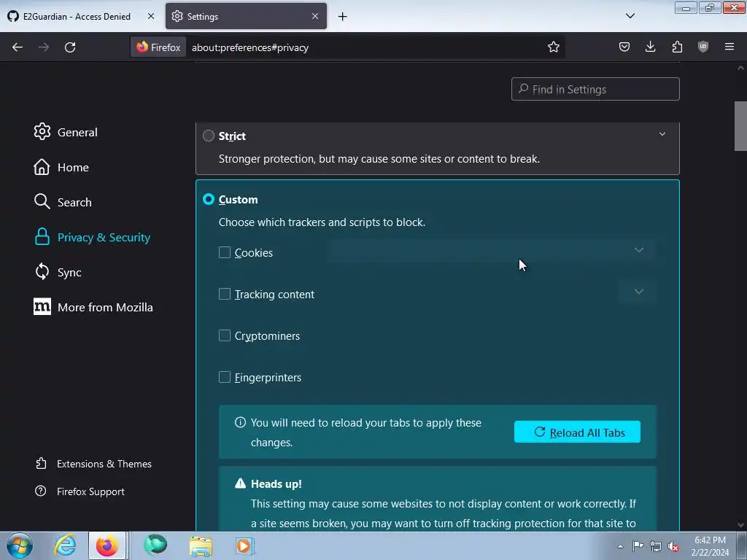Click the Heads up! warning icon
This screenshot has width=747, height=560.
(241, 483)
